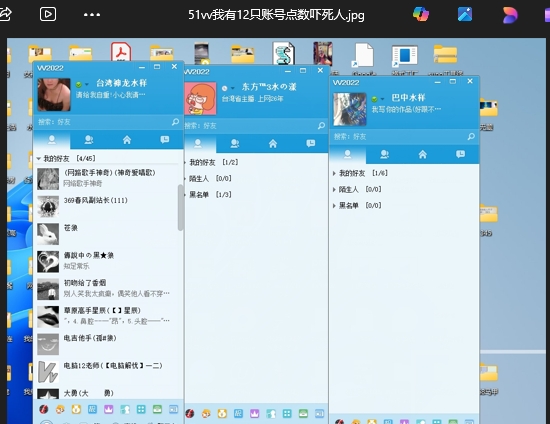The image size is (550, 424).
Task: Click orange-haired face icon in 东方™3水 window
Action: tap(206, 414)
